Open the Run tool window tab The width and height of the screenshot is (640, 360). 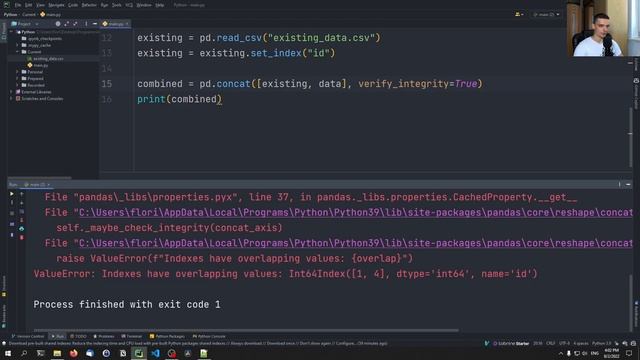(x=58, y=336)
